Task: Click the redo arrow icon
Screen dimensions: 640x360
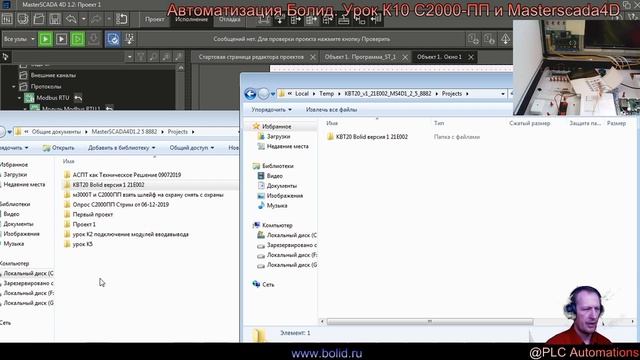Action: (96, 19)
